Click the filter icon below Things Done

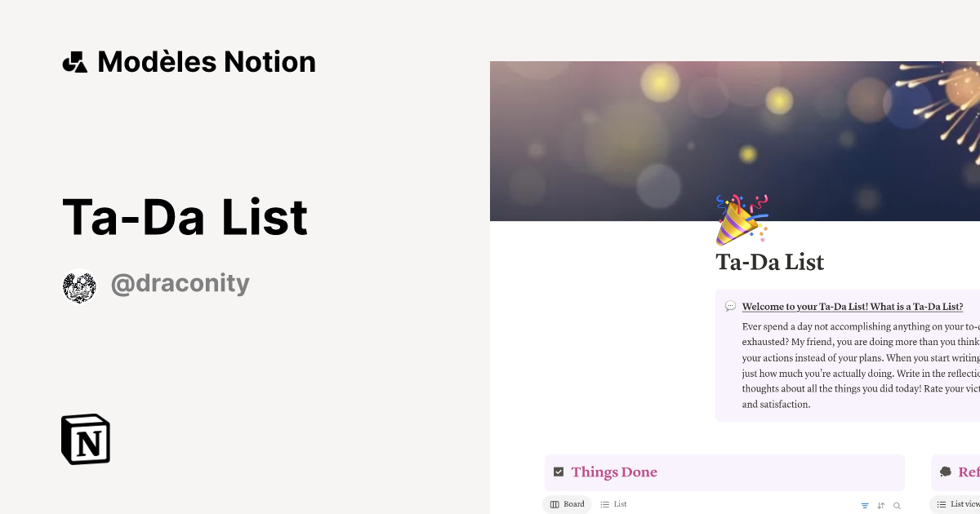point(865,505)
